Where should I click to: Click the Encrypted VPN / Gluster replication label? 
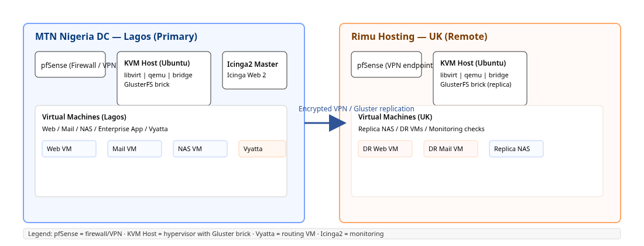point(356,109)
